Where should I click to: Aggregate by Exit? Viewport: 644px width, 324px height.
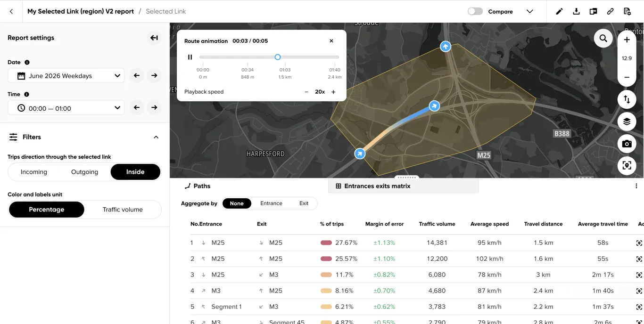pyautogui.click(x=304, y=203)
